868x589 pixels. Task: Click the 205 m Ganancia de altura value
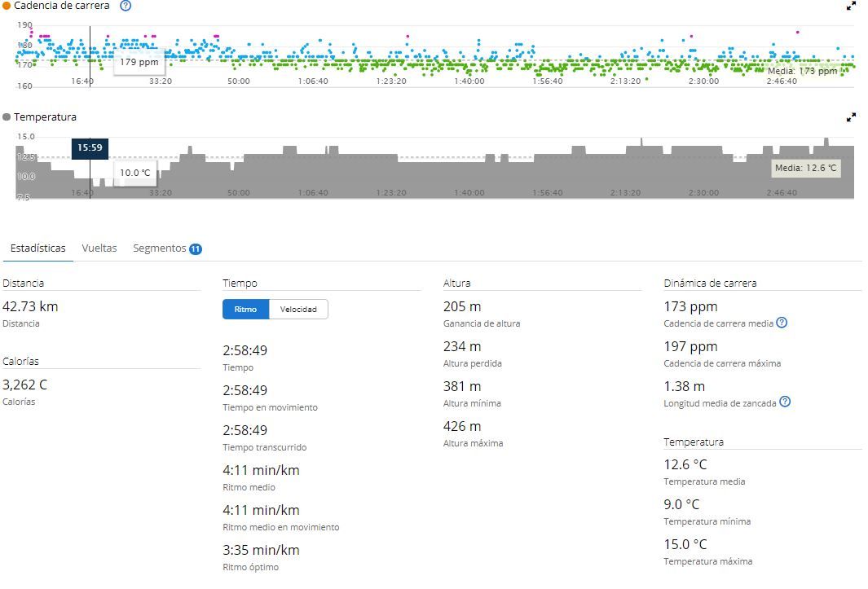point(461,306)
